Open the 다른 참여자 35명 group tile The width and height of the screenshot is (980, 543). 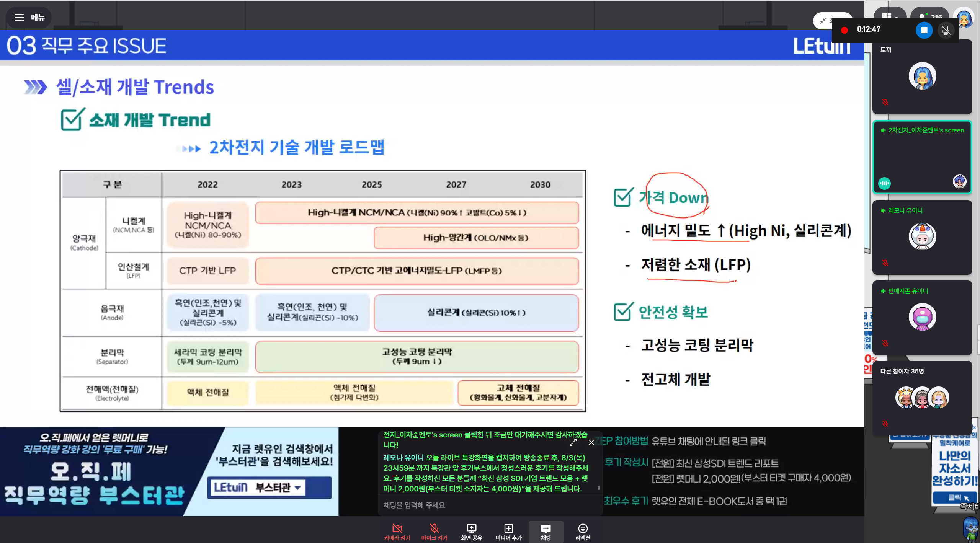[922, 397]
